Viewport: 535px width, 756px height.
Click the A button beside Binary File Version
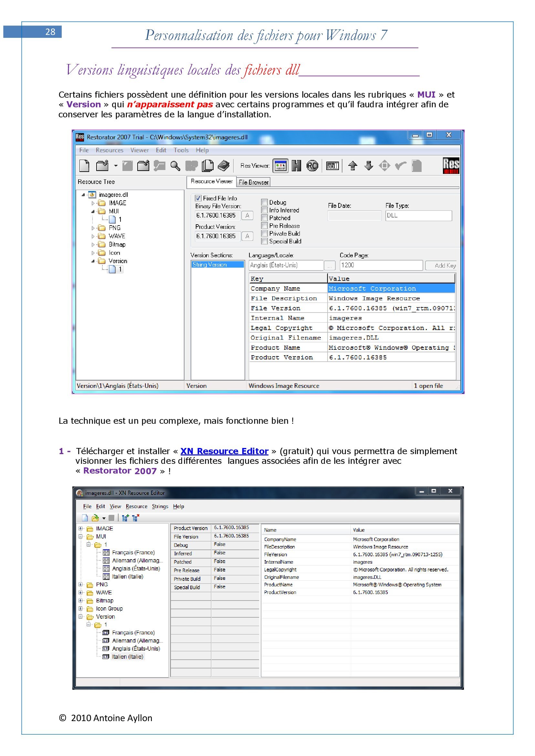pos(247,216)
